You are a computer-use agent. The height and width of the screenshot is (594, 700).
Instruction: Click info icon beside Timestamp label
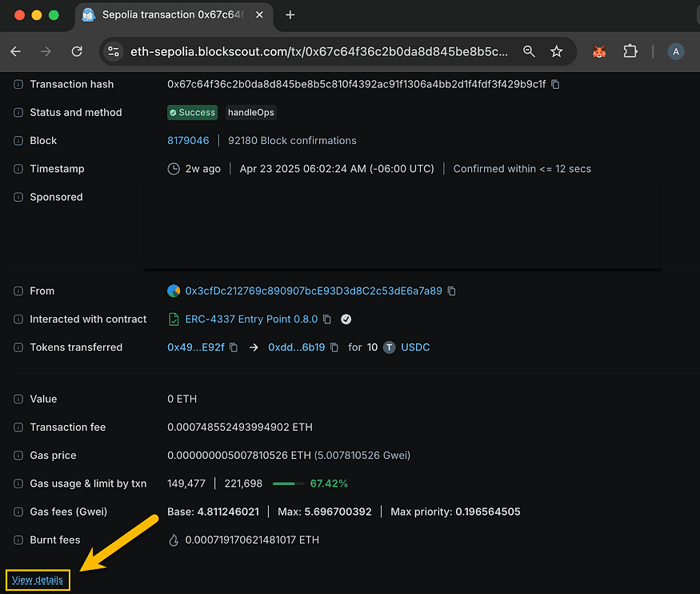18,169
